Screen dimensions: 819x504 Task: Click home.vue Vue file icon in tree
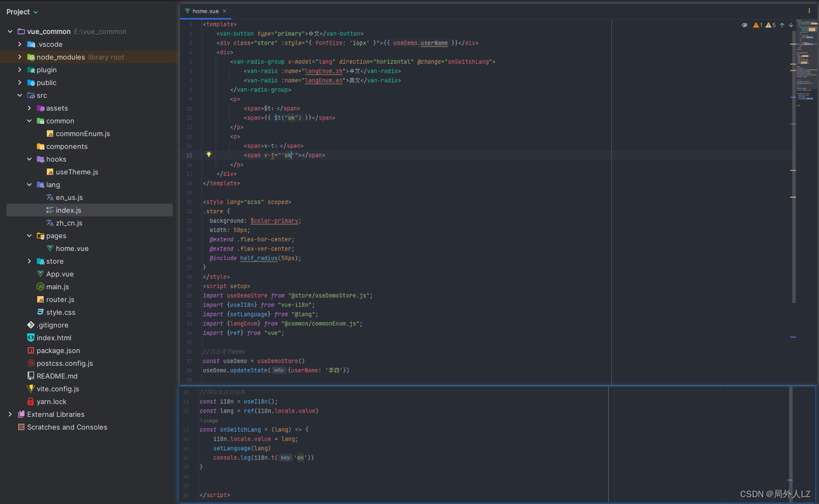[50, 248]
